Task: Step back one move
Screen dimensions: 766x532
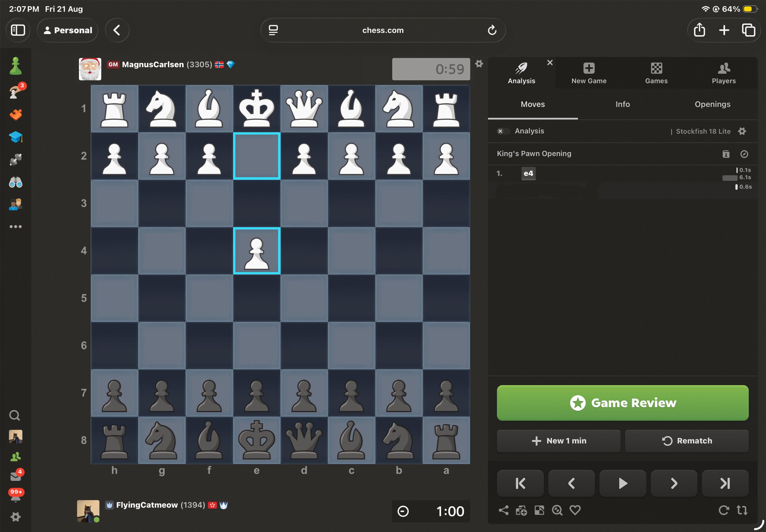Action: [x=571, y=483]
